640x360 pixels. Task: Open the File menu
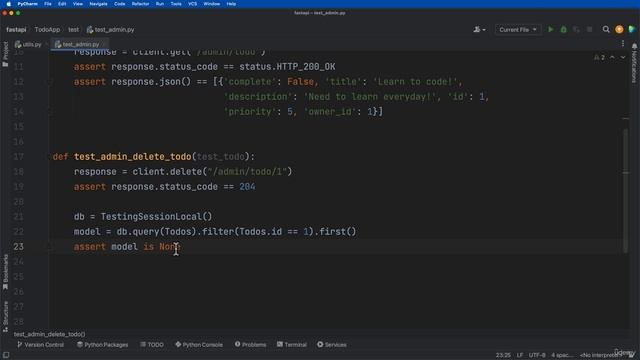[x=48, y=4]
